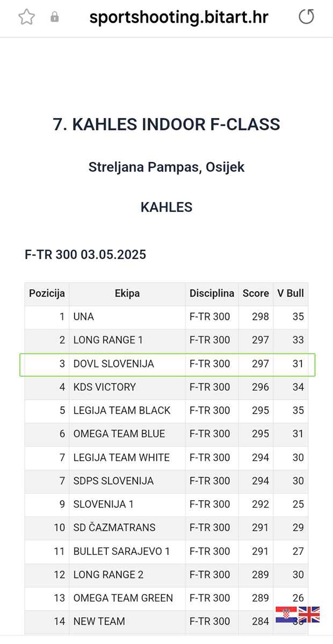Click the Disciplina column header

(x=212, y=294)
